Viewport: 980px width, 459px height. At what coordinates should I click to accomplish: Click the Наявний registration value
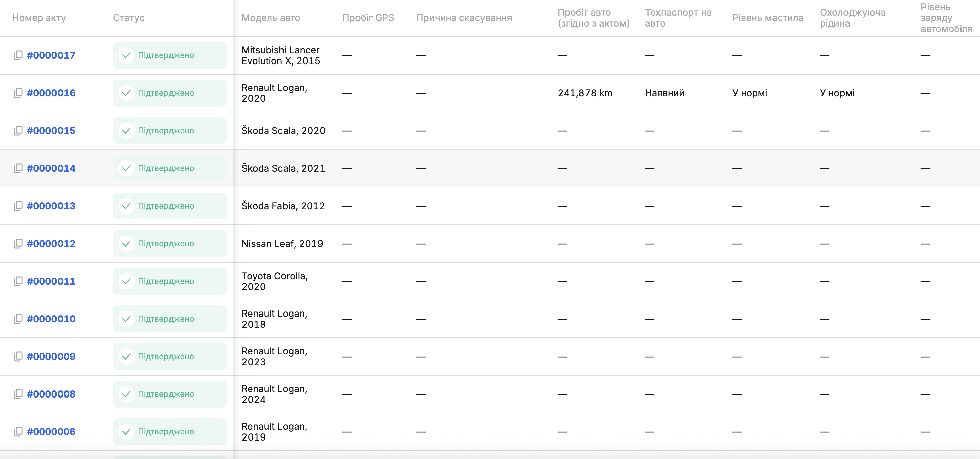pos(665,93)
